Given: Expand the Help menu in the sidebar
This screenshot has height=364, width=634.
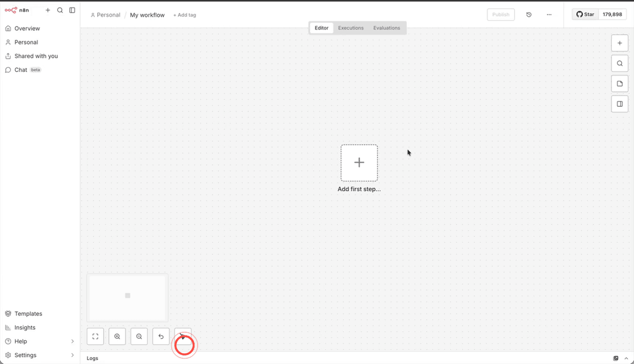Looking at the screenshot, I should (x=40, y=341).
